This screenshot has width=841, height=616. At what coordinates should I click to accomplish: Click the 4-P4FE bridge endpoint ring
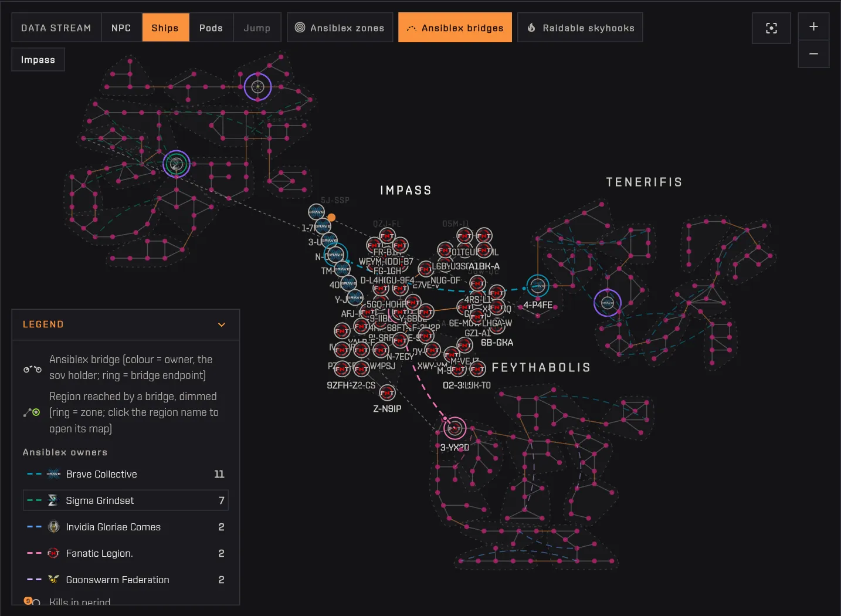point(538,286)
